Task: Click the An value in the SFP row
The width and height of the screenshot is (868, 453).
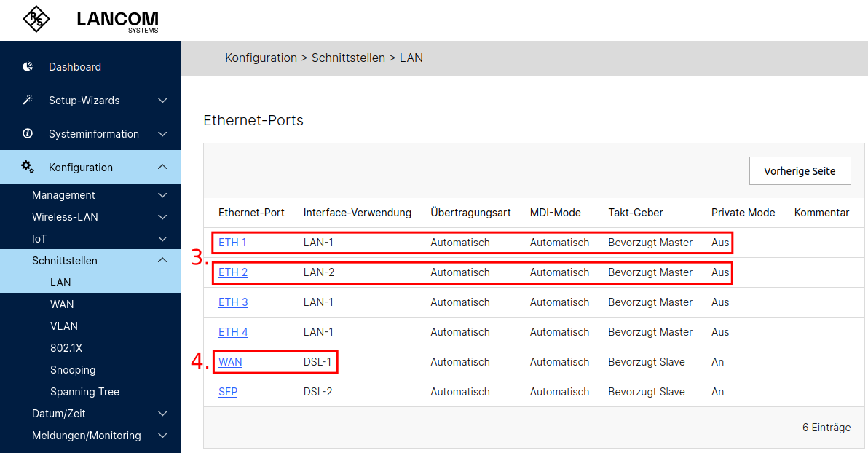Action: coord(717,392)
